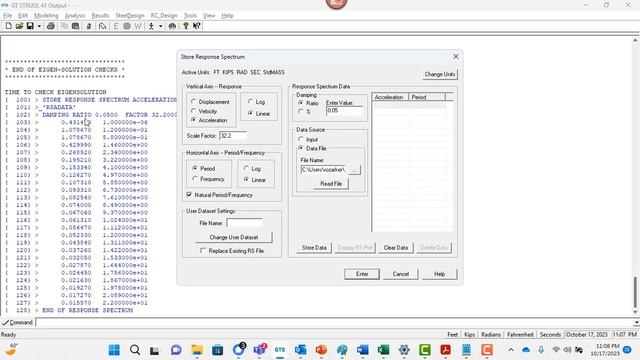640x360 pixels.
Task: Select Input as data source
Action: click(x=301, y=139)
